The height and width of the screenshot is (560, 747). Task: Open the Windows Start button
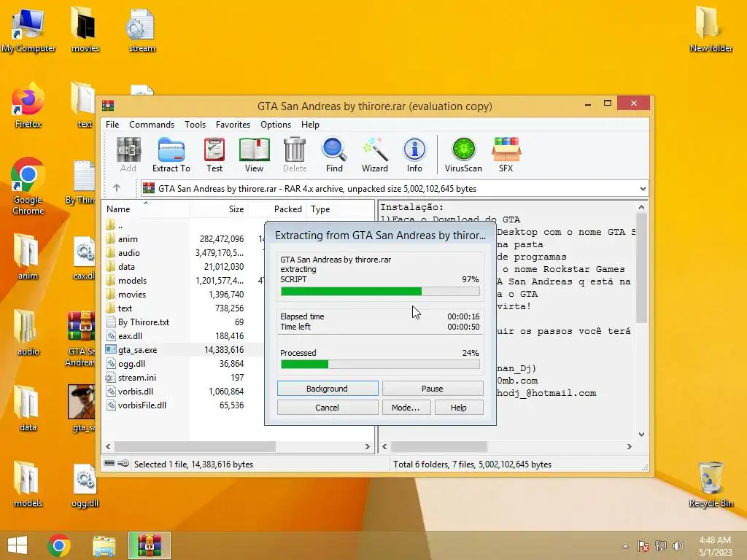click(x=18, y=545)
